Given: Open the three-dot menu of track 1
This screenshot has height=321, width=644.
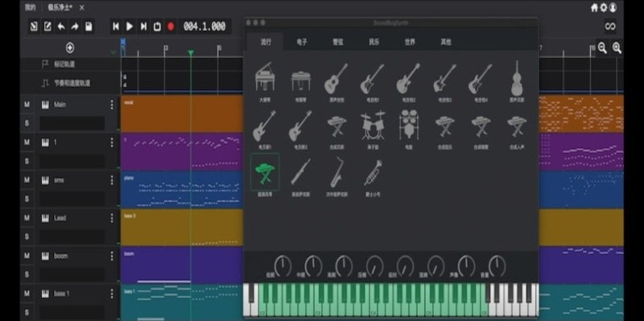Looking at the screenshot, I should point(111,142).
